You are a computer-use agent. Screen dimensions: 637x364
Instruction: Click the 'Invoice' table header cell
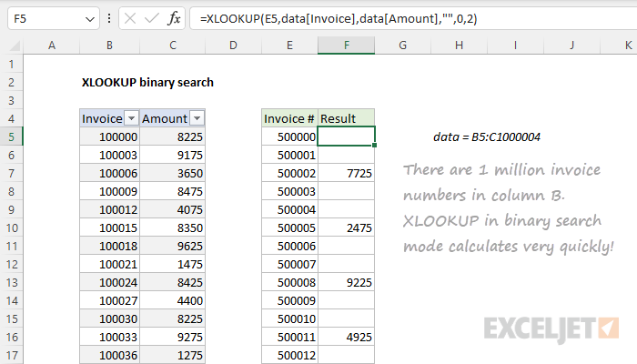pos(110,118)
